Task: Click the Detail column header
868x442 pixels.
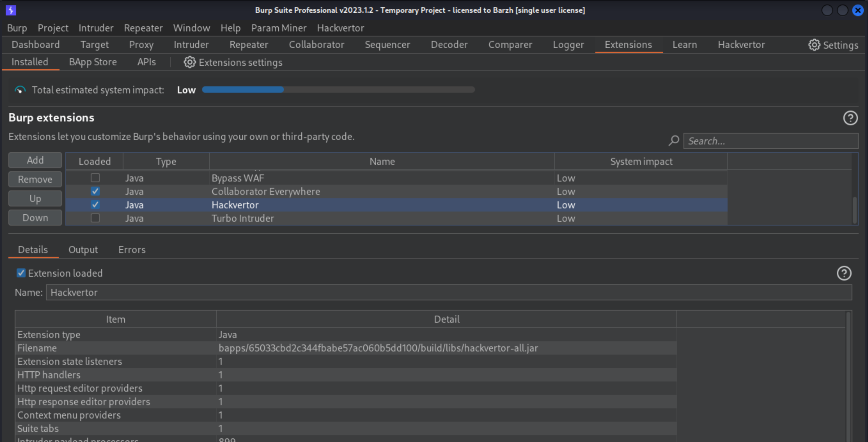Action: coord(446,319)
